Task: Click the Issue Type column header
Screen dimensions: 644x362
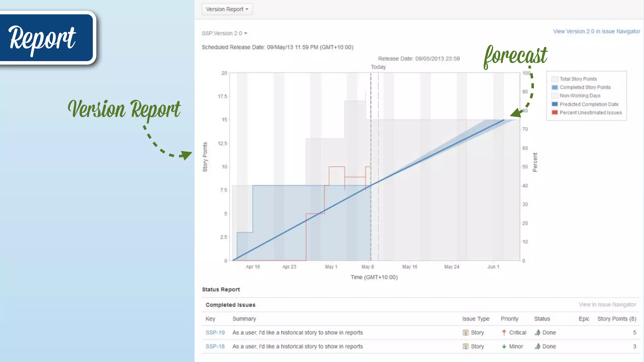Action: tap(476, 319)
